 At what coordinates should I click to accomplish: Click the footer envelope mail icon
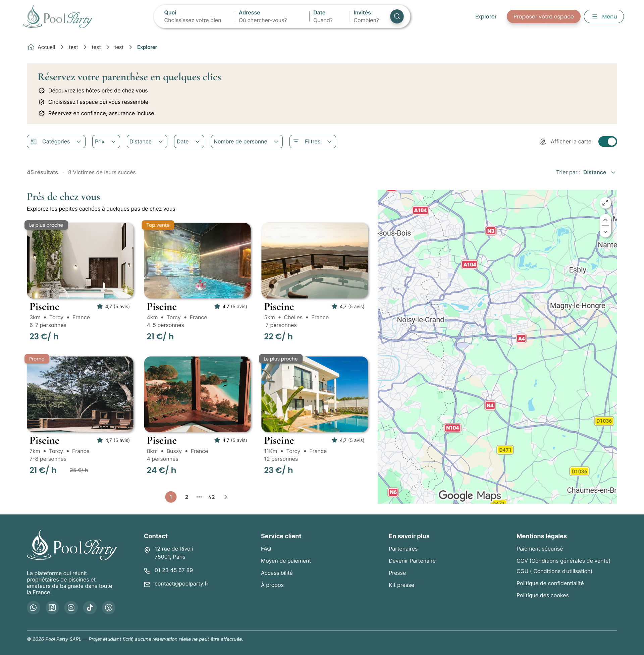tap(147, 584)
